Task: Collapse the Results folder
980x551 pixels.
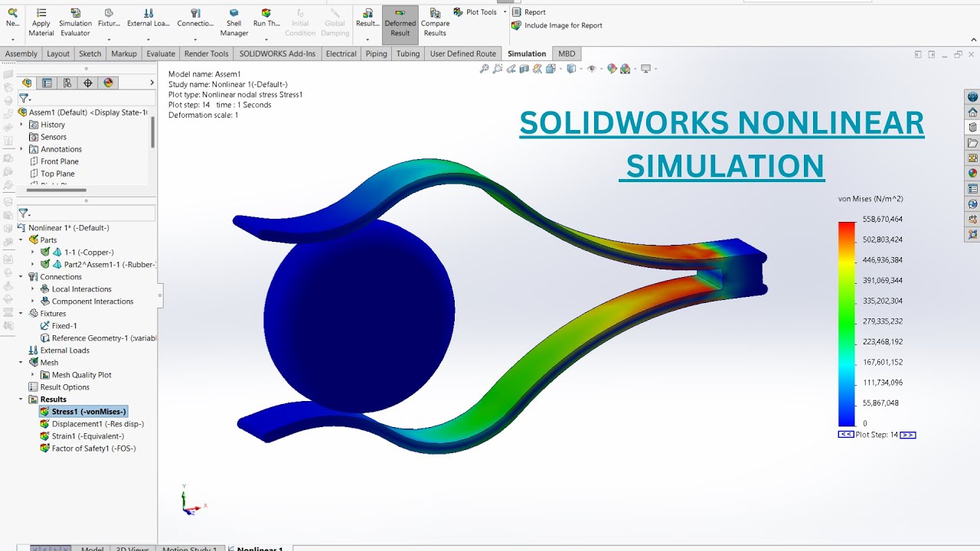Action: point(21,399)
